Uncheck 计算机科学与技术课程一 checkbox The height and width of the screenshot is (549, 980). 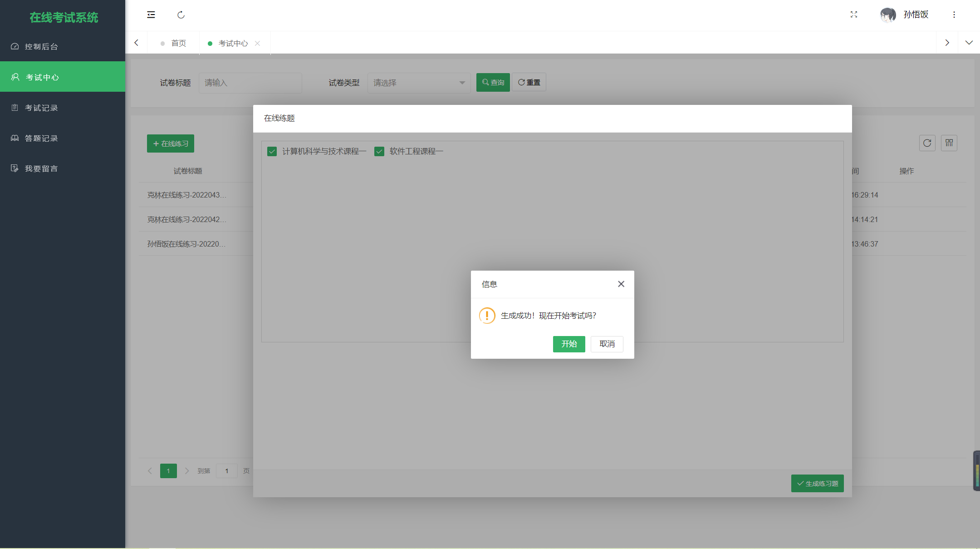pyautogui.click(x=272, y=151)
